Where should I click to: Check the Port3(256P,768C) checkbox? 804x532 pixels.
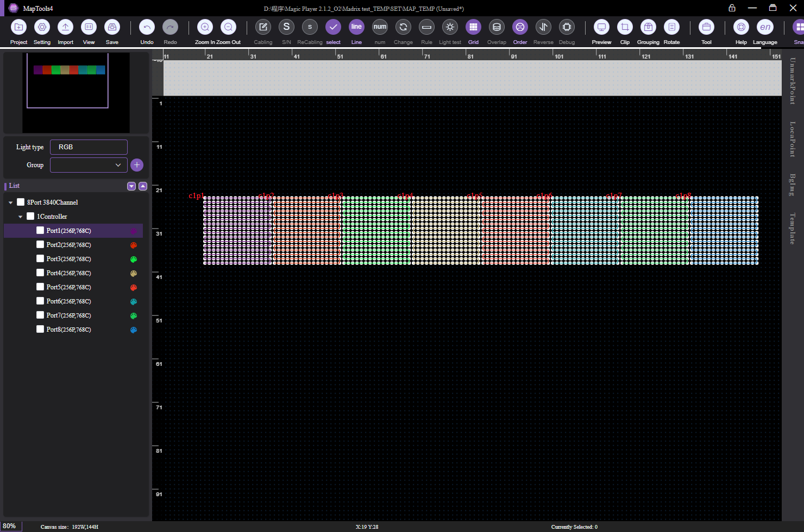pyautogui.click(x=40, y=259)
